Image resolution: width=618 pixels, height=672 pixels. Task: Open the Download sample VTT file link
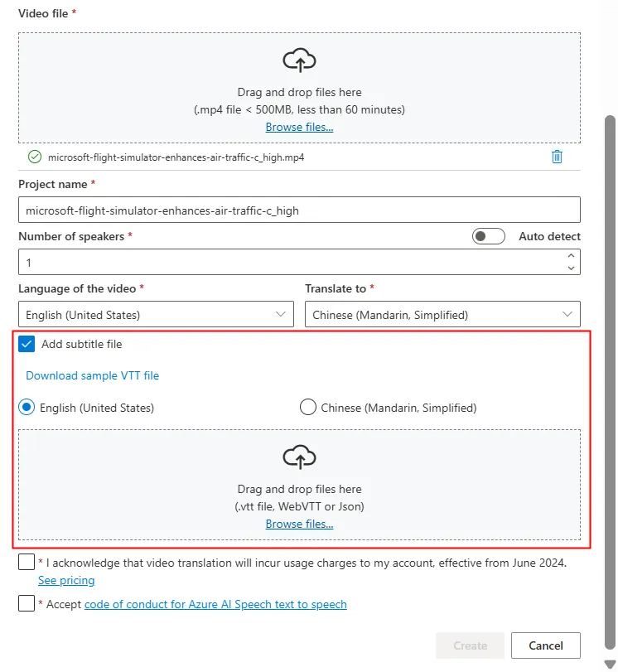[x=92, y=375]
